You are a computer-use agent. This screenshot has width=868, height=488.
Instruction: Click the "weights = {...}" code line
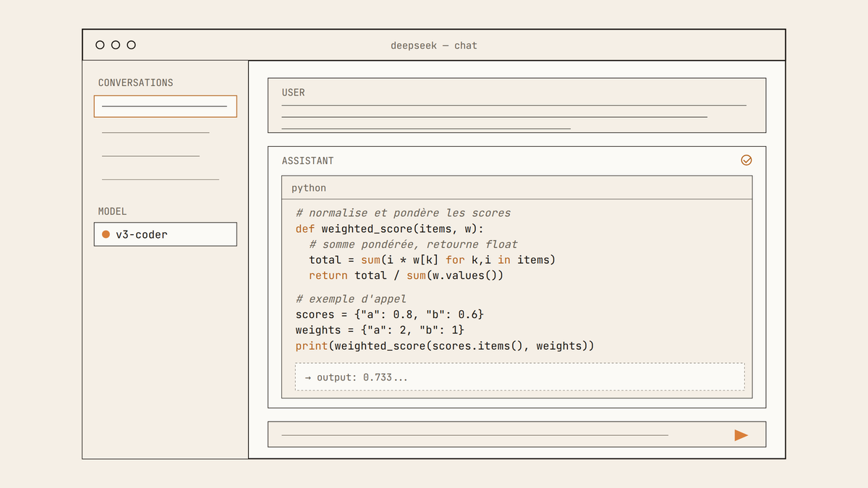click(x=380, y=330)
